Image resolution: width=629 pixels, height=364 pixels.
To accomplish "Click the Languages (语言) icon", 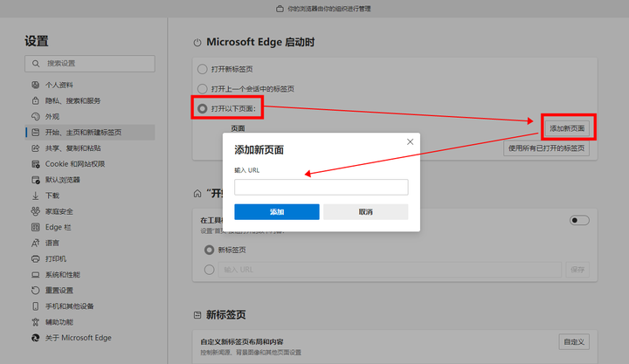I will coord(35,243).
